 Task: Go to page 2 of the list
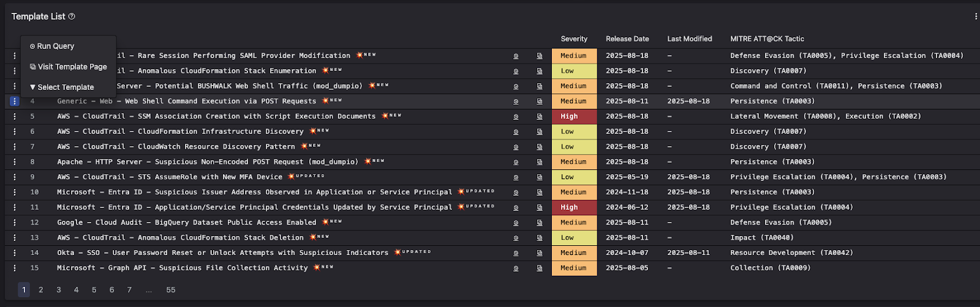pyautogui.click(x=41, y=290)
